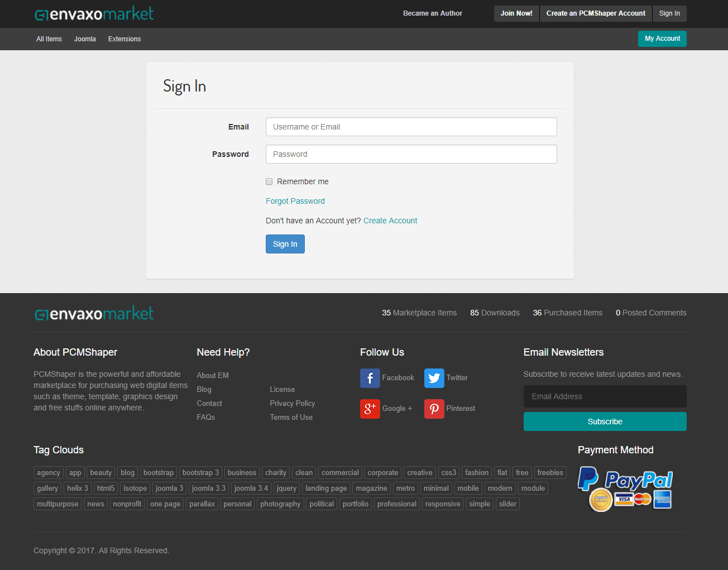Image resolution: width=728 pixels, height=570 pixels.
Task: Click 35 Marketplace Items stat
Action: click(419, 313)
